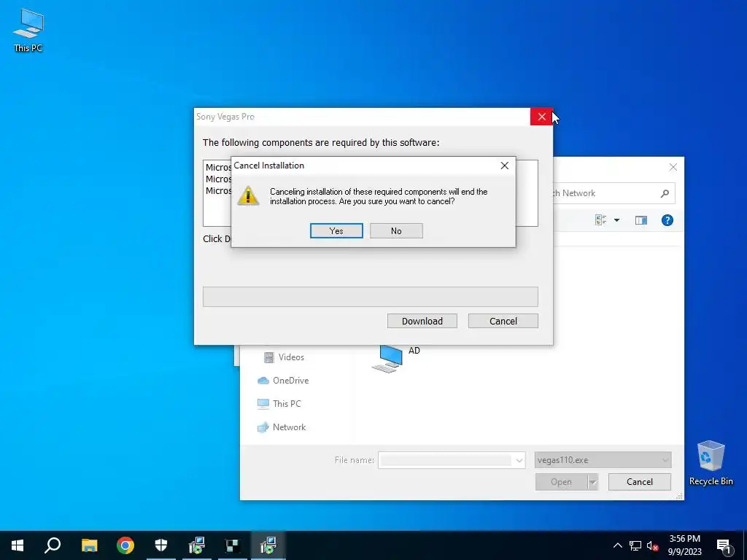
Task: Switch to first installer taskbar icon
Action: pos(197,545)
